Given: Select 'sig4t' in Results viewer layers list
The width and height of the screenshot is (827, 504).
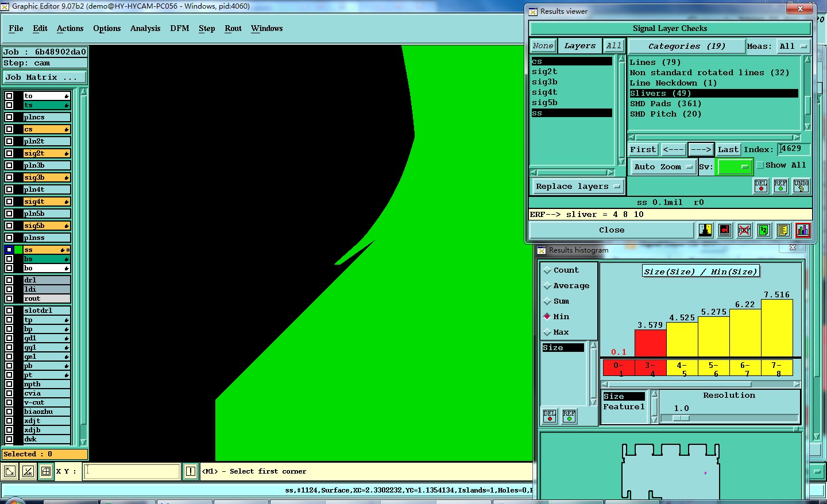Looking at the screenshot, I should coord(544,92).
